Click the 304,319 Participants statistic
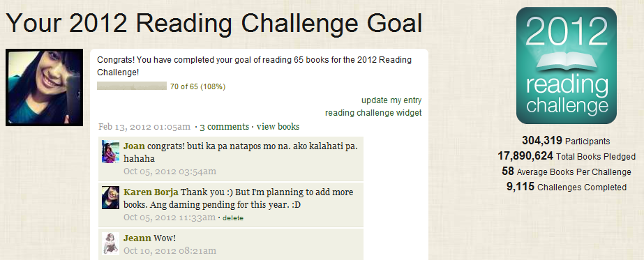This screenshot has width=644, height=260. click(x=566, y=141)
